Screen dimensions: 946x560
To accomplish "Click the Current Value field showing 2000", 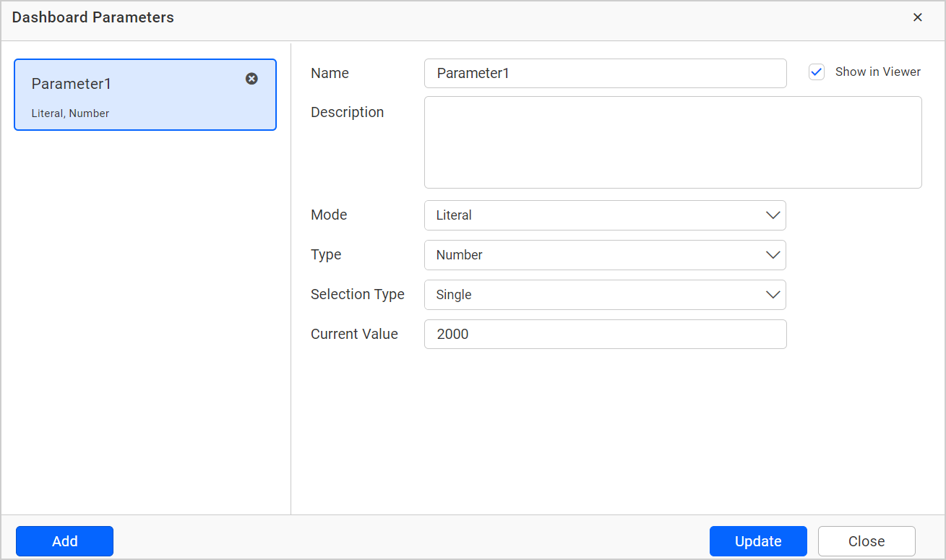I will point(605,334).
